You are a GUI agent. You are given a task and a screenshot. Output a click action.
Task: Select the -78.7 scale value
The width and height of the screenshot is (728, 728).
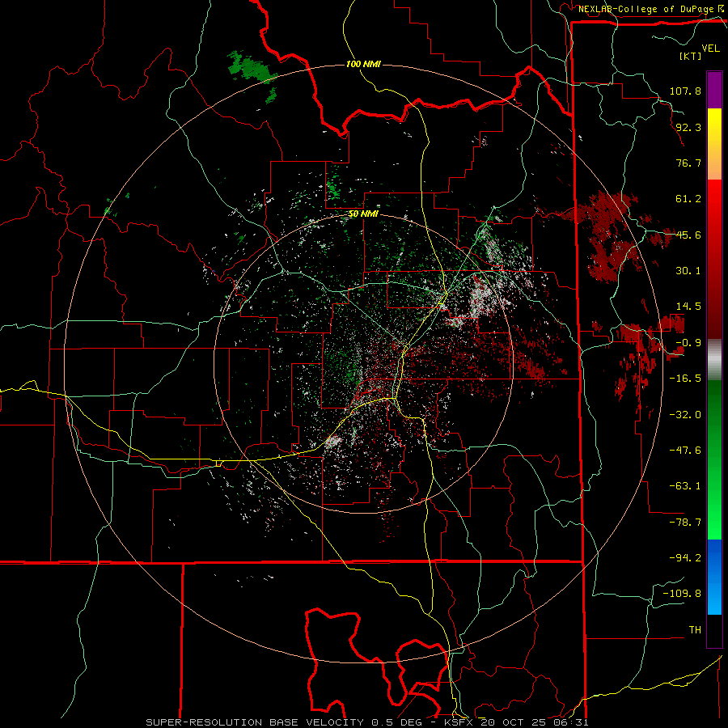pos(685,523)
